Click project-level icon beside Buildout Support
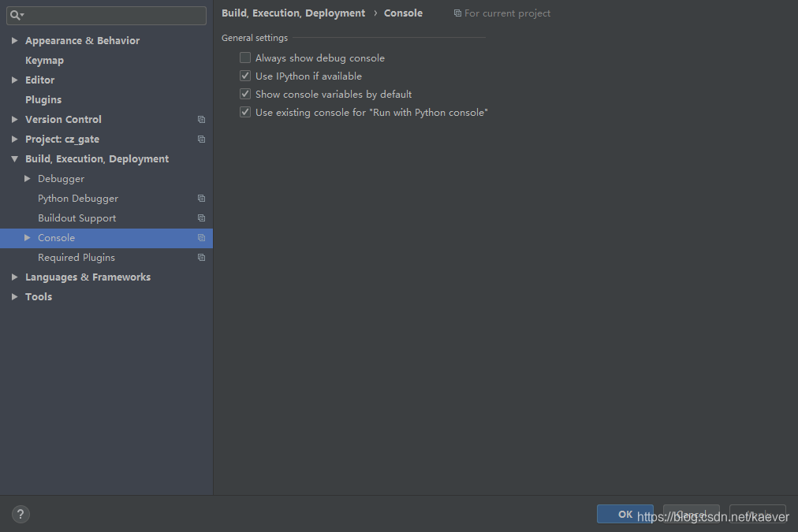This screenshot has height=532, width=798. click(x=202, y=218)
